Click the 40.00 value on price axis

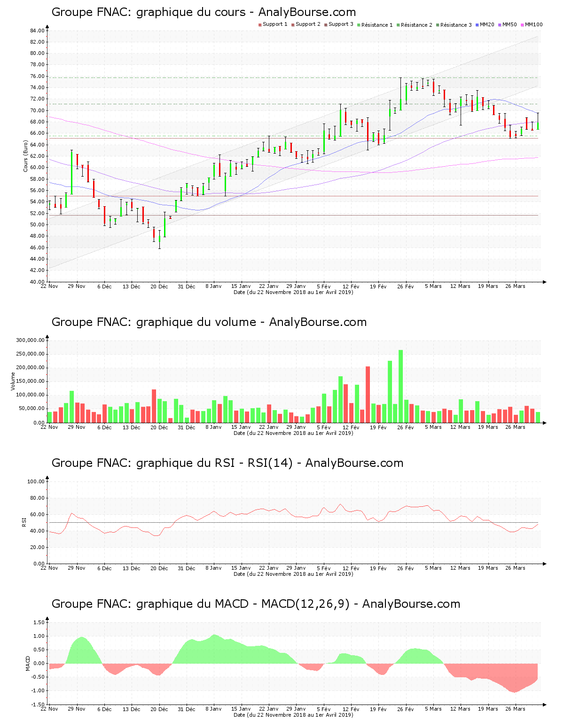[37, 282]
